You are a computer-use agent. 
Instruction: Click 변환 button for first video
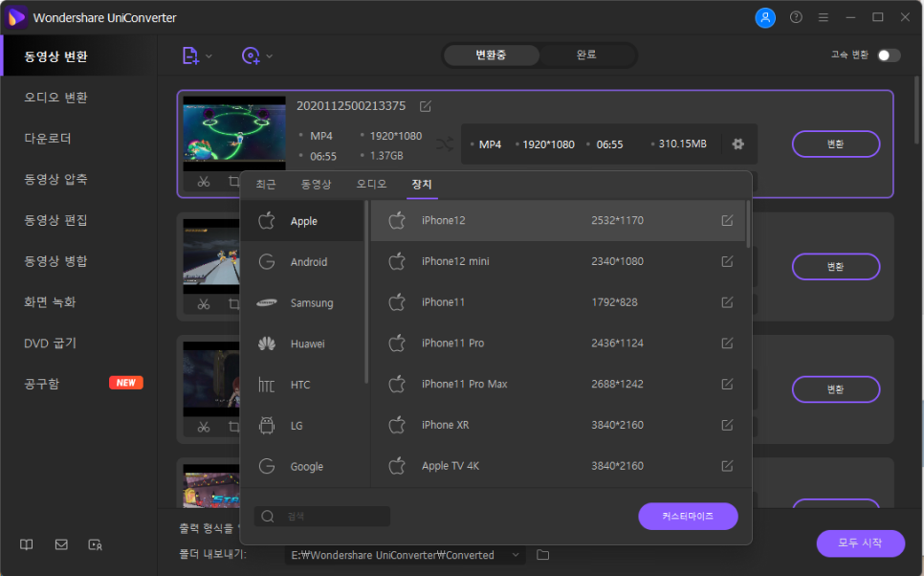836,144
